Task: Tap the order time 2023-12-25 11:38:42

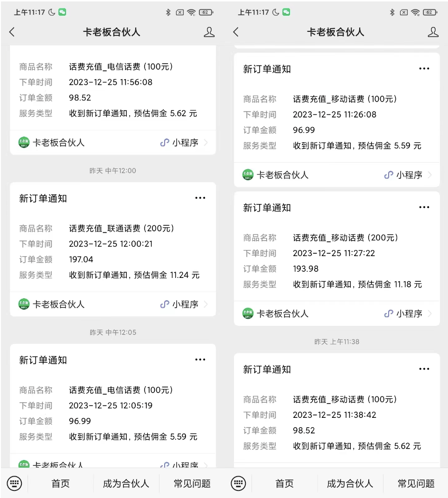Action: [335, 415]
